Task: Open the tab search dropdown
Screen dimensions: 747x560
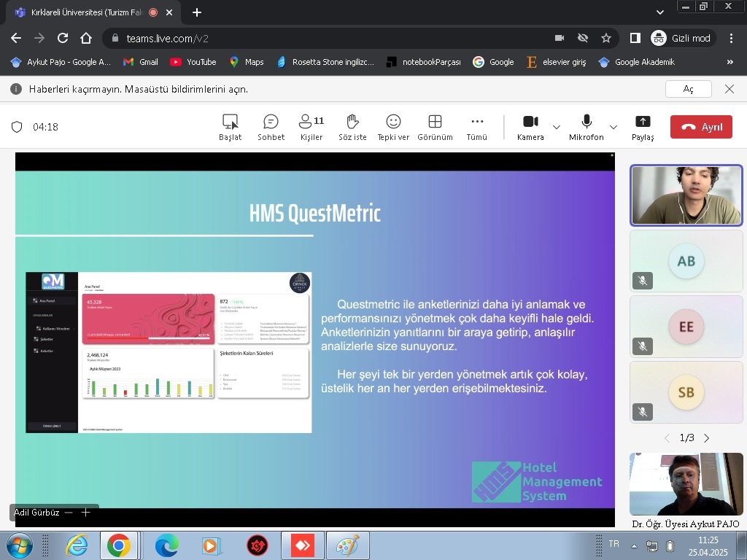Action: (x=659, y=12)
